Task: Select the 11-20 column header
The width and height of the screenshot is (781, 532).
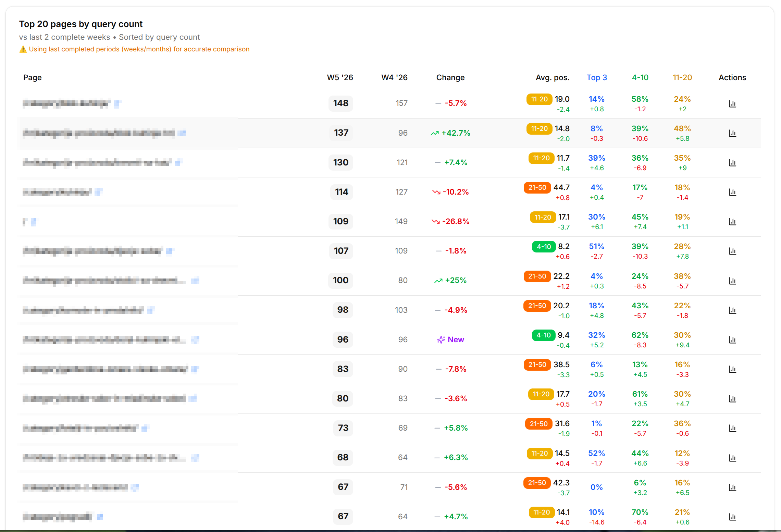Action: pos(682,77)
